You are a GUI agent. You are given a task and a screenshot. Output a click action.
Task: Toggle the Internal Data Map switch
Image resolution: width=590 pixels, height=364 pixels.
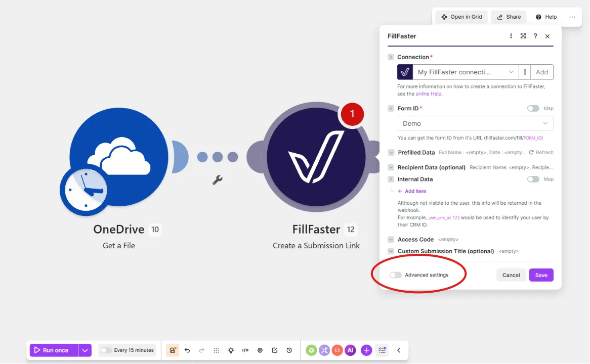coord(533,179)
